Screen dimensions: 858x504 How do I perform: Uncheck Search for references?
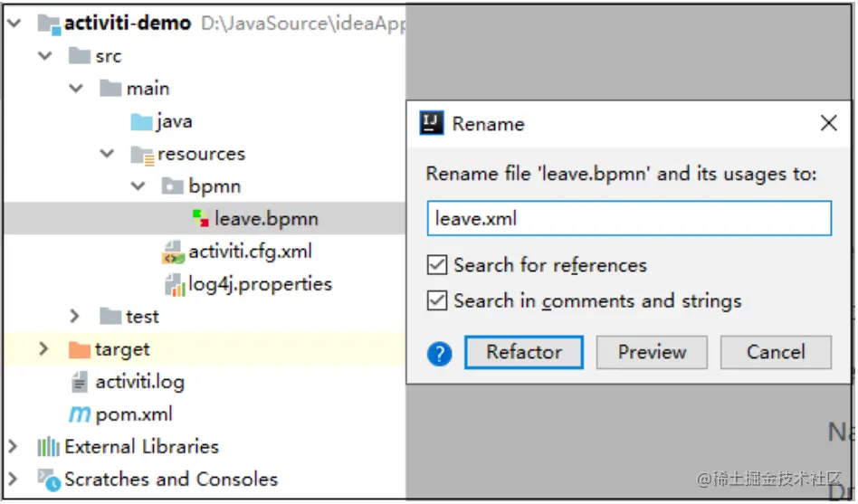(x=438, y=265)
